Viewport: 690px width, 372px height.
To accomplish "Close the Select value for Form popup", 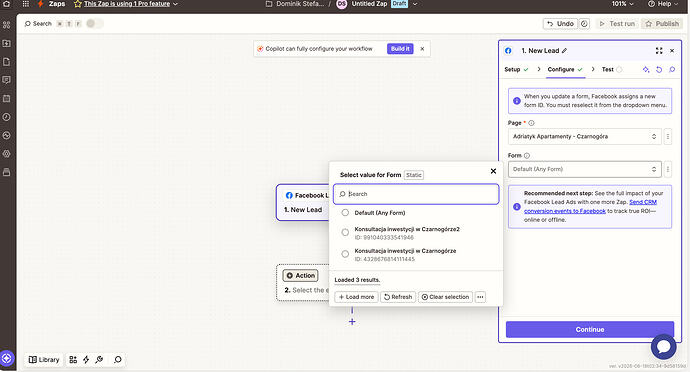I will pyautogui.click(x=493, y=171).
